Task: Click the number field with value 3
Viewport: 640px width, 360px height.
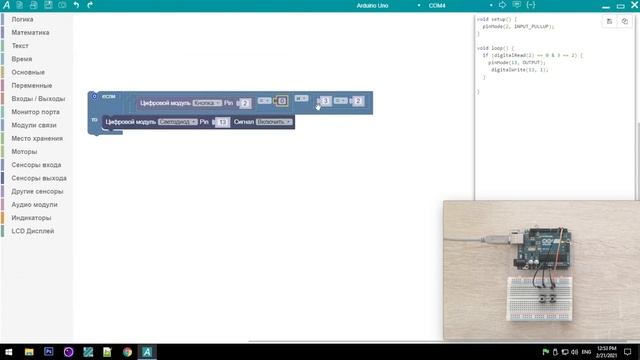Action: coord(325,101)
